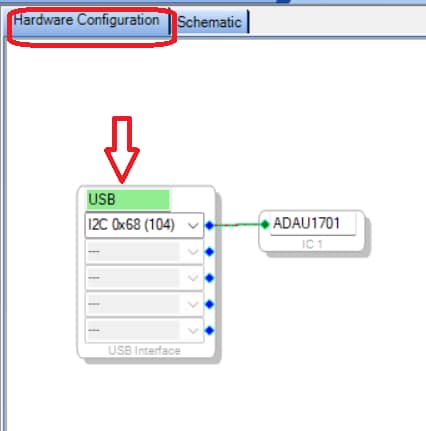The height and width of the screenshot is (431, 426).
Task: Click the third blue output pin on USB Interface
Action: 209,278
